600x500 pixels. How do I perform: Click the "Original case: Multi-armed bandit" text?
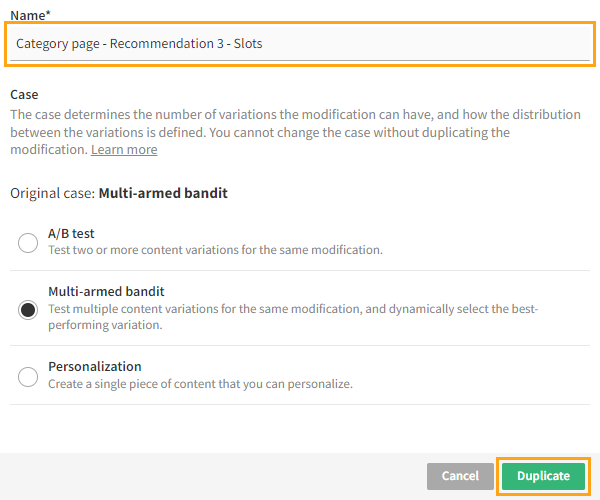pyautogui.click(x=119, y=192)
